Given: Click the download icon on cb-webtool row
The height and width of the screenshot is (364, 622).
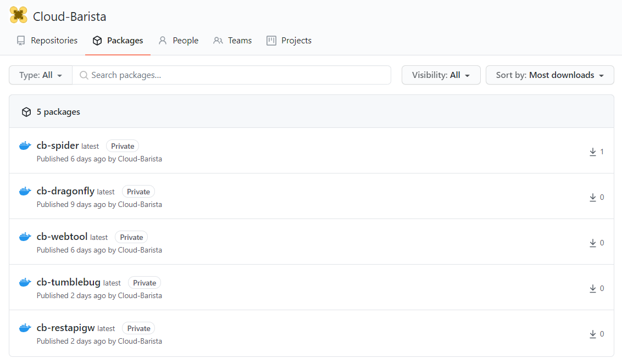Looking at the screenshot, I should click(593, 243).
